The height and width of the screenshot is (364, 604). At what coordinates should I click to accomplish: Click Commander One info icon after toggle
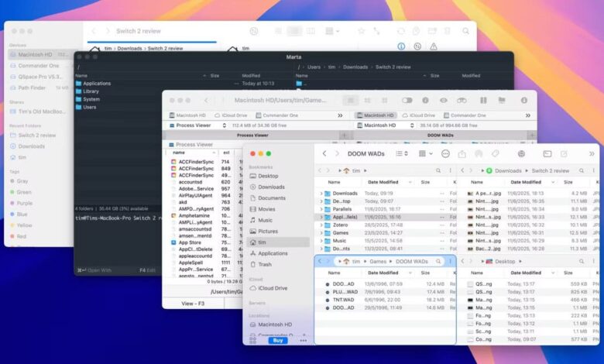pyautogui.click(x=425, y=100)
